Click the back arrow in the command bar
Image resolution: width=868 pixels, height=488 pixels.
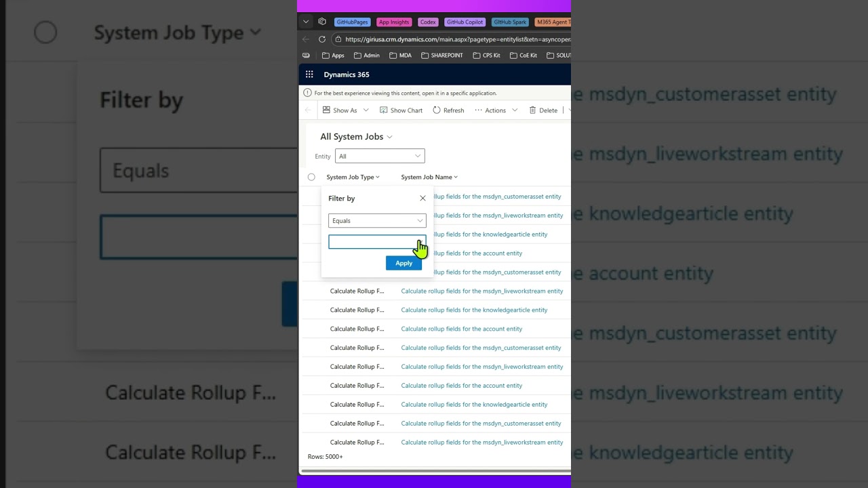pos(308,110)
